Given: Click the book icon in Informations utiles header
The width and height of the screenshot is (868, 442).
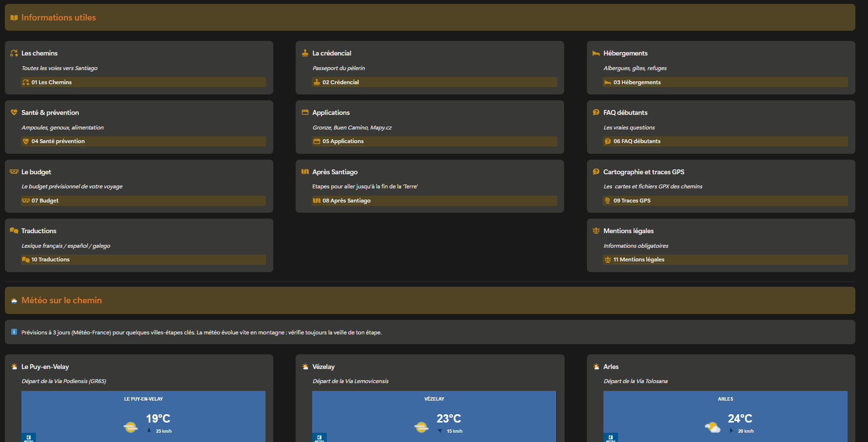Looking at the screenshot, I should [14, 18].
